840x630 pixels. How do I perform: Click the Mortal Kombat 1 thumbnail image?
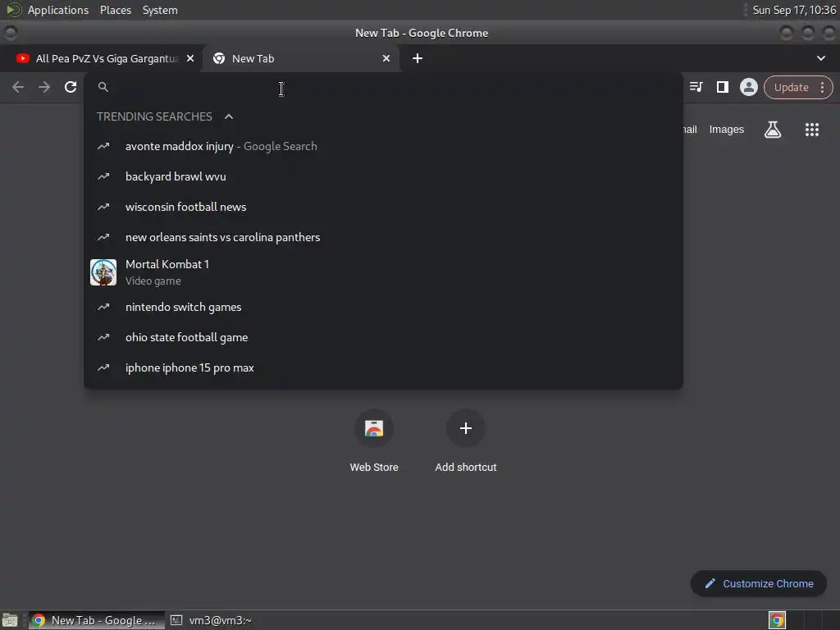(x=103, y=272)
